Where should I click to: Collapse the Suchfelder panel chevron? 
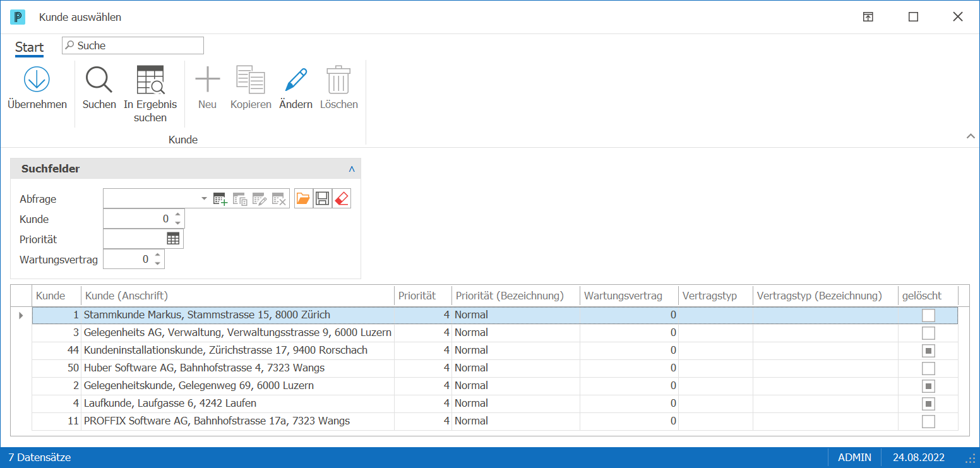pos(352,169)
